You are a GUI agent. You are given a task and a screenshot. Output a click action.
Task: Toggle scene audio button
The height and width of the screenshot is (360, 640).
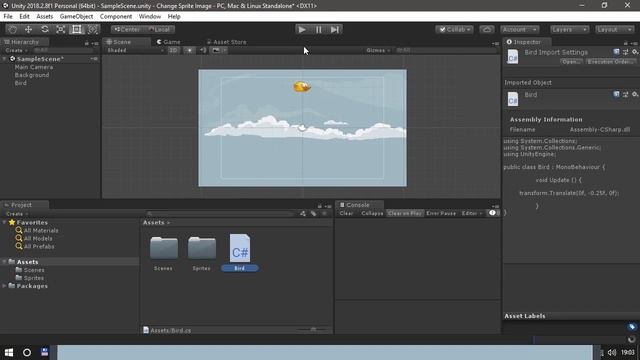203,50
